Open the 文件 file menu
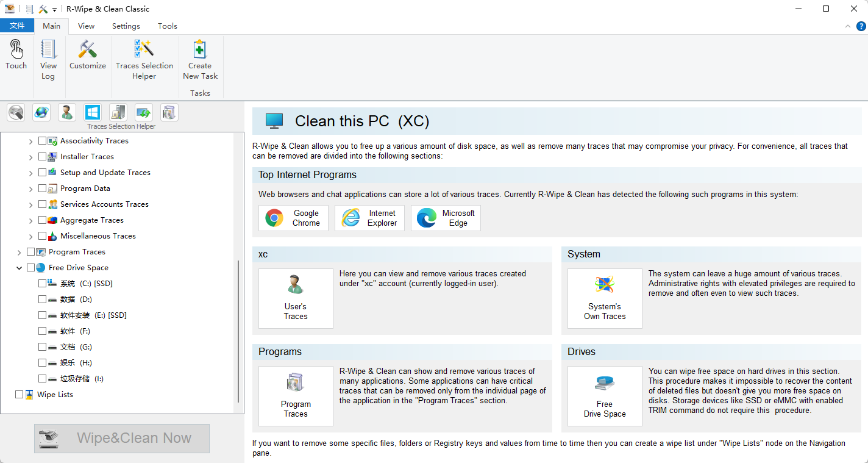868x463 pixels. [x=17, y=26]
